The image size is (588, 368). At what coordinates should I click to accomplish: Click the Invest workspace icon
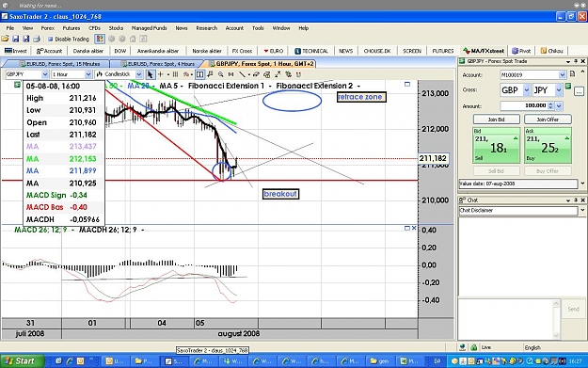[16, 51]
